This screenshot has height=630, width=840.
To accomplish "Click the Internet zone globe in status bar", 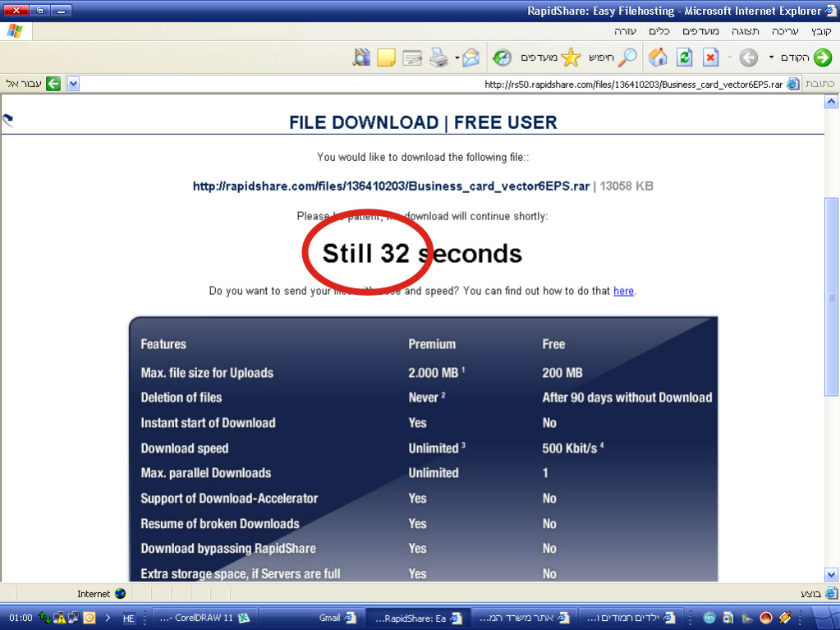I will coord(120,594).
